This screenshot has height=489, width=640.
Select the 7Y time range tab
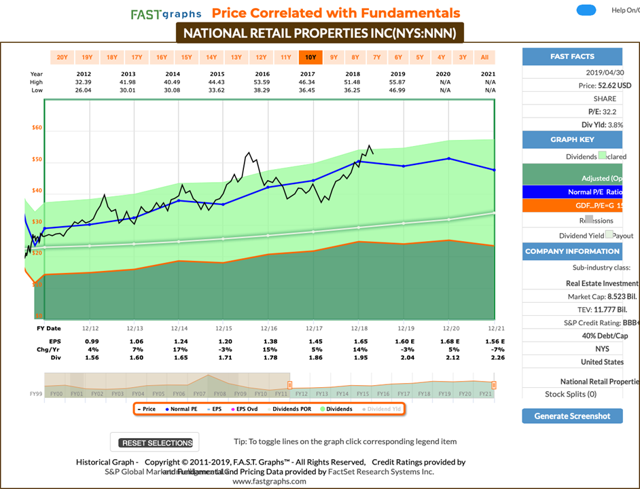tap(377, 57)
